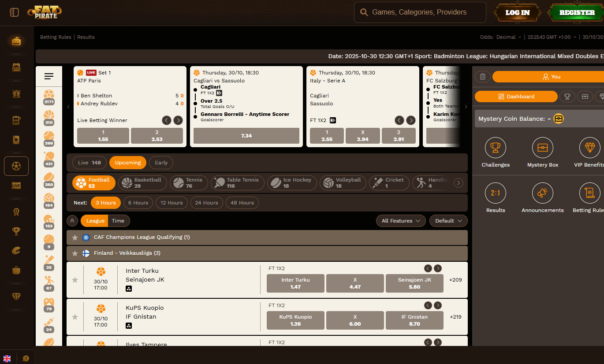Select the Basketball sport tab

tap(142, 183)
